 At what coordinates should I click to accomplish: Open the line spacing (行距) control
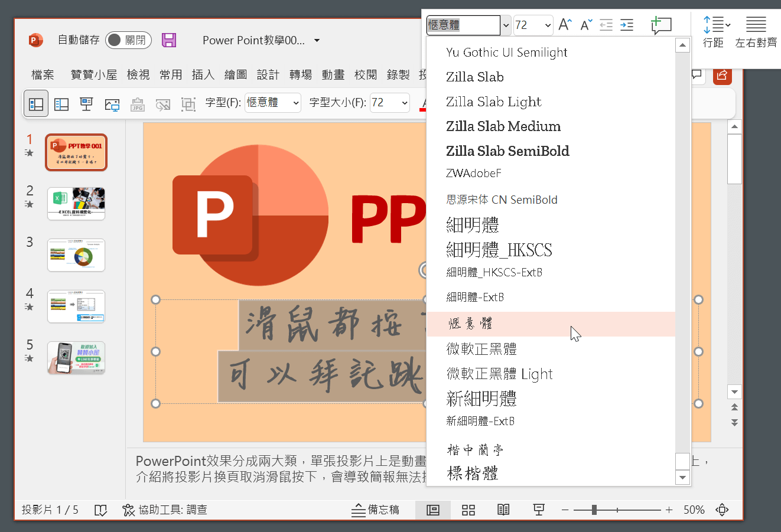pyautogui.click(x=716, y=32)
